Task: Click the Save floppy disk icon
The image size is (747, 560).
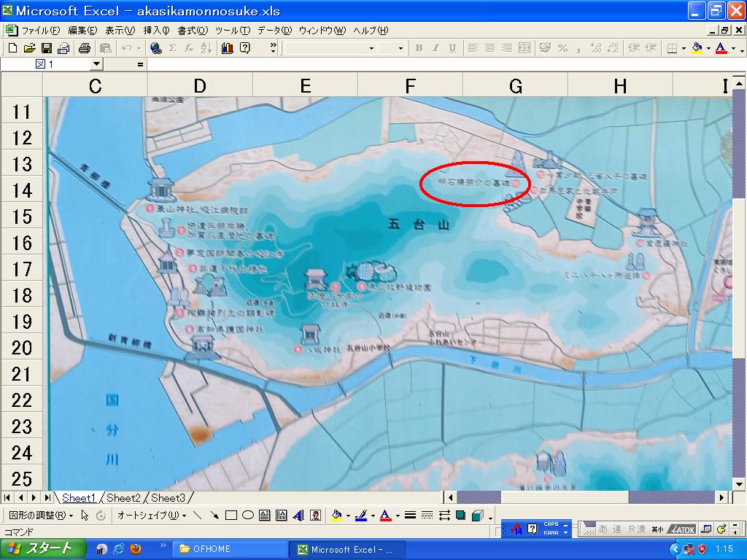Action: (x=46, y=48)
